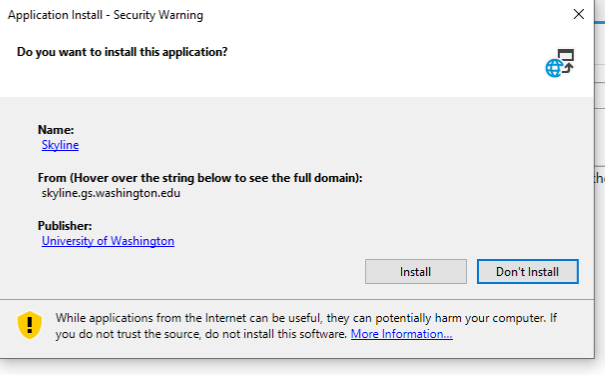
Task: Open the University of Washington publisher link
Action: [x=108, y=241]
